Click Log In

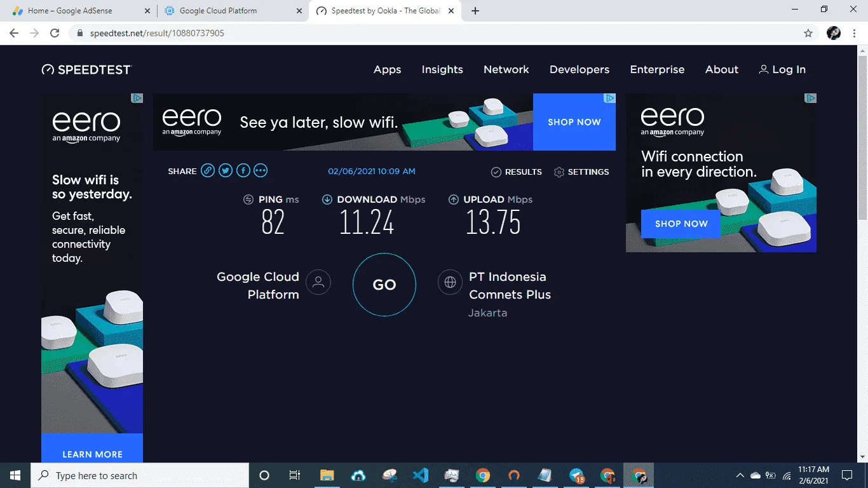click(x=782, y=70)
